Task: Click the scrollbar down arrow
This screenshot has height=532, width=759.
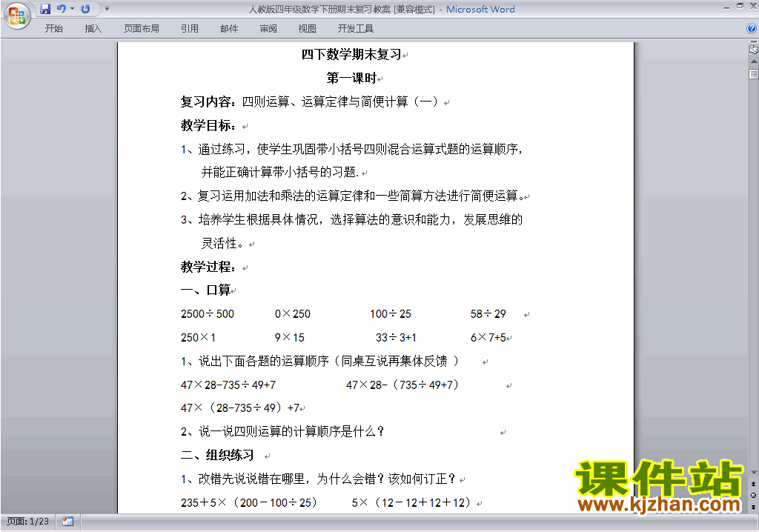Action: pos(754,472)
